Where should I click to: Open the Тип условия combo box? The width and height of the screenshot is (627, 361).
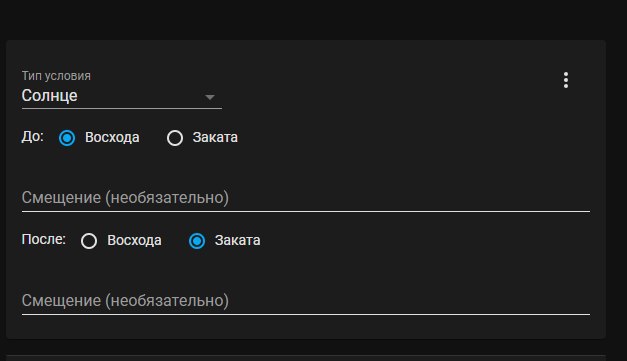point(122,89)
